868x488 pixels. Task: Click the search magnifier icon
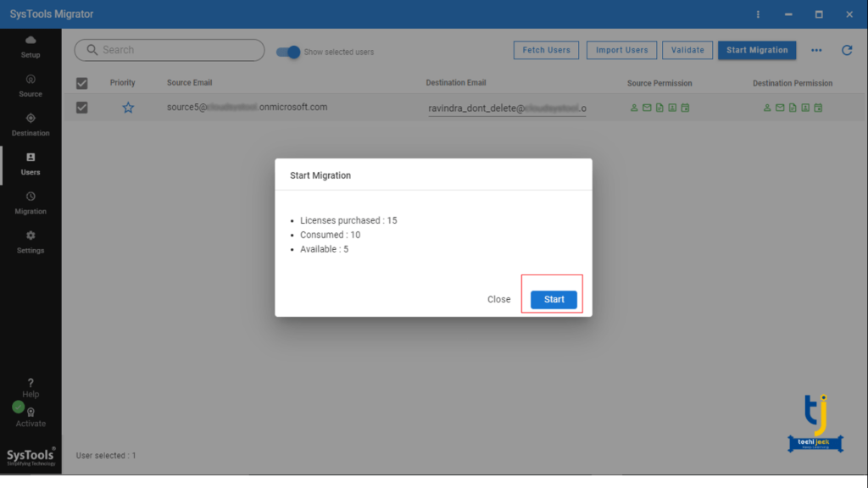pos(92,50)
